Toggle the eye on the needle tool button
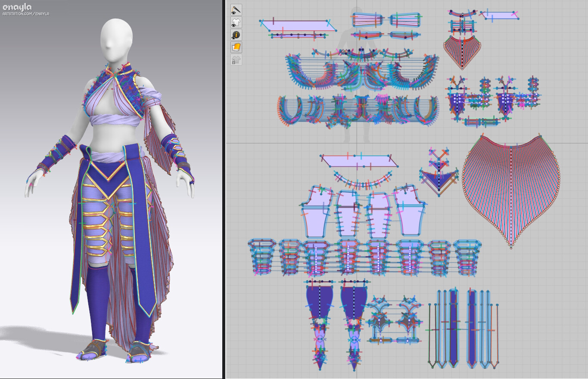The image size is (588, 379). click(233, 12)
